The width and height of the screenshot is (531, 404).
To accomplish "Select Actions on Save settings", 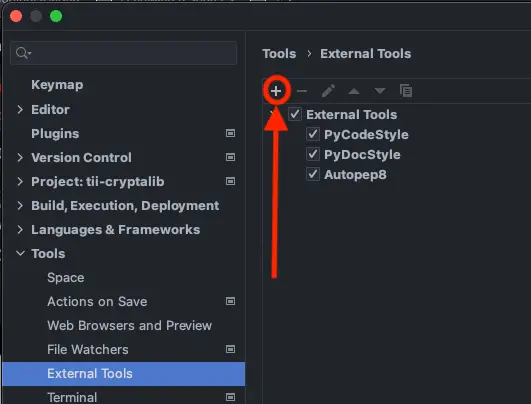I will 97,301.
